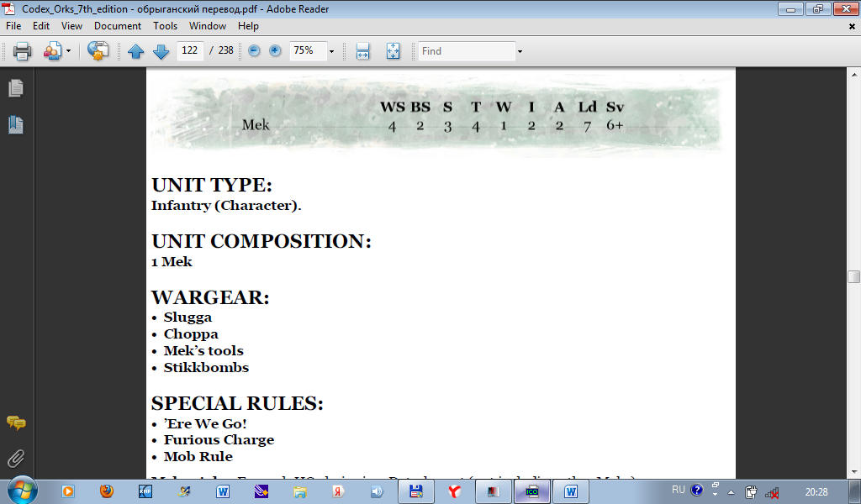This screenshot has width=861, height=504.
Task: Click the vertical scrollbar down arrow
Action: tap(854, 471)
